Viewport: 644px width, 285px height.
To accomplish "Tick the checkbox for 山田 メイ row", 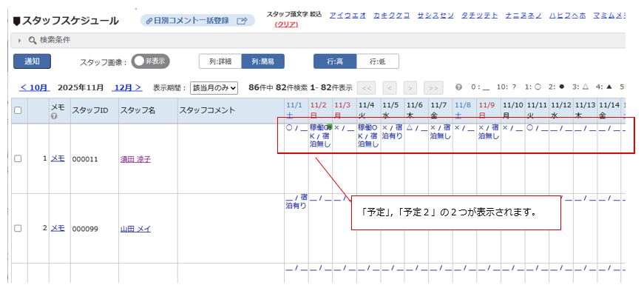I will coord(18,229).
